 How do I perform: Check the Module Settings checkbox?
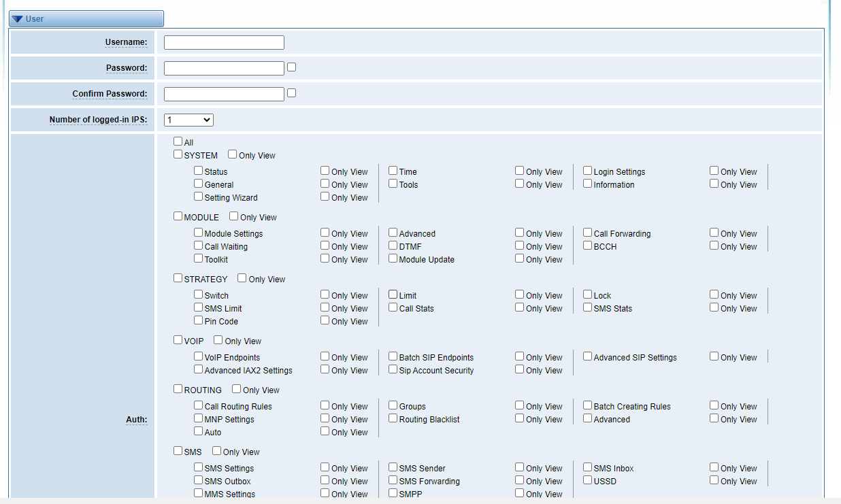pyautogui.click(x=198, y=233)
